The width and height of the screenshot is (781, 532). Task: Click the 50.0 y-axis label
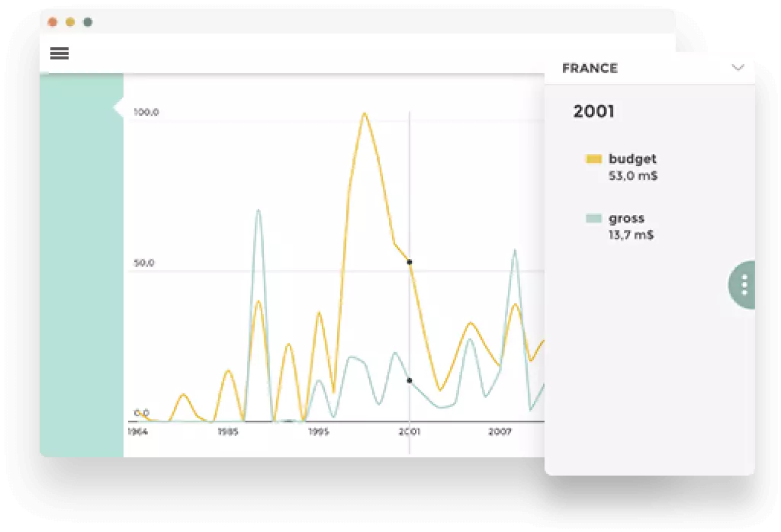coord(144,263)
